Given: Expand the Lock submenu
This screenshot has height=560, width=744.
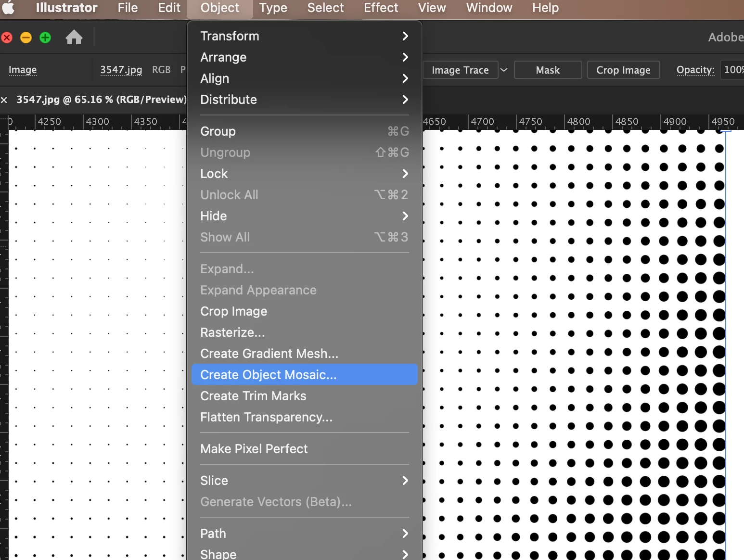Looking at the screenshot, I should (x=305, y=174).
